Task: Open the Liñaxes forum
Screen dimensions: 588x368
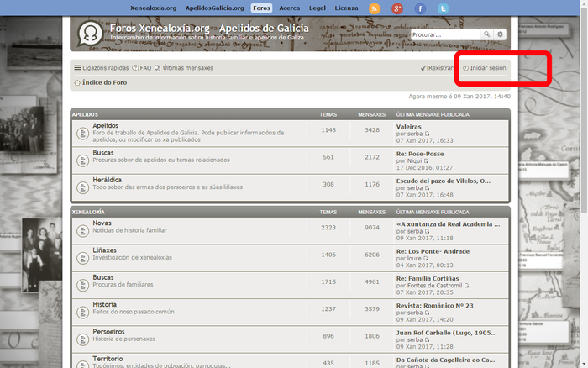Action: coord(105,250)
